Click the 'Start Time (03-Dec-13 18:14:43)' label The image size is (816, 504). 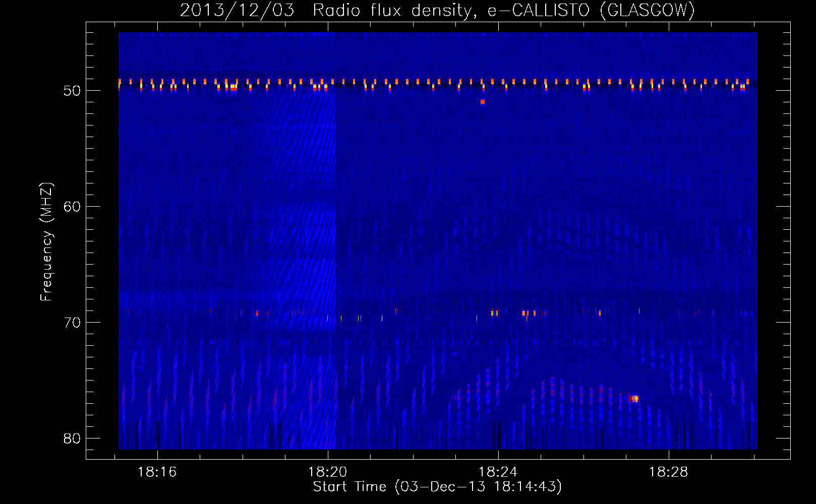point(437,487)
